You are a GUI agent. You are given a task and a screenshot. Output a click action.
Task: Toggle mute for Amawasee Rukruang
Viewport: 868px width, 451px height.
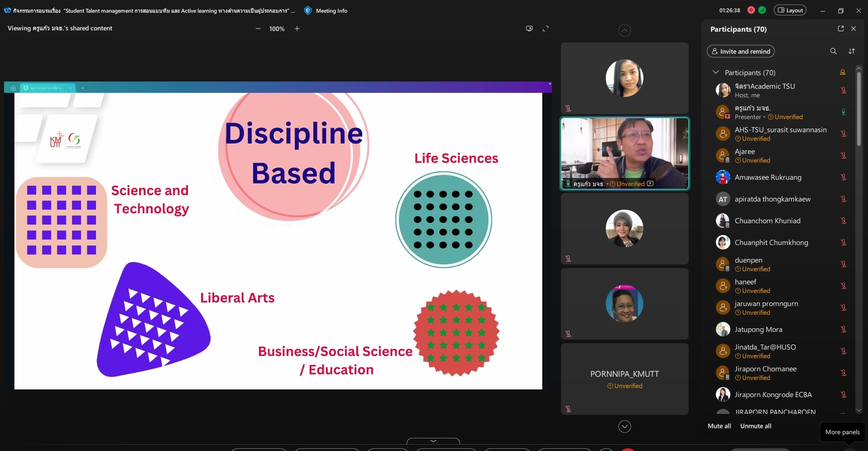[844, 177]
